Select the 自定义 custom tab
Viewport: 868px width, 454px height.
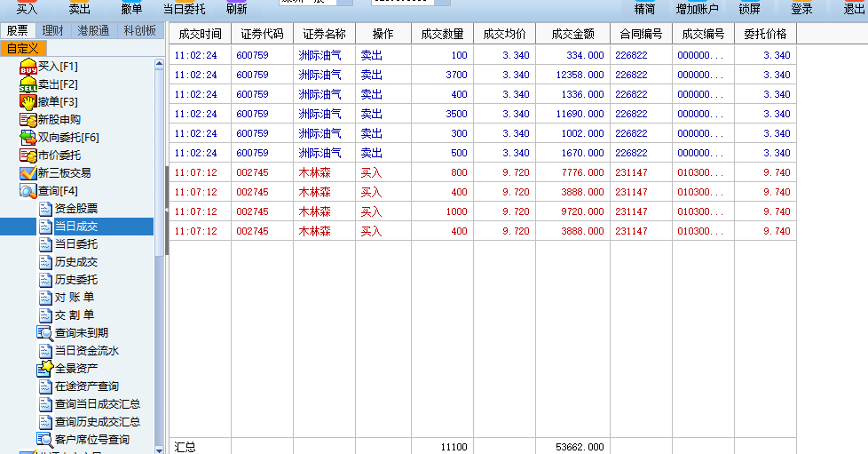click(23, 48)
